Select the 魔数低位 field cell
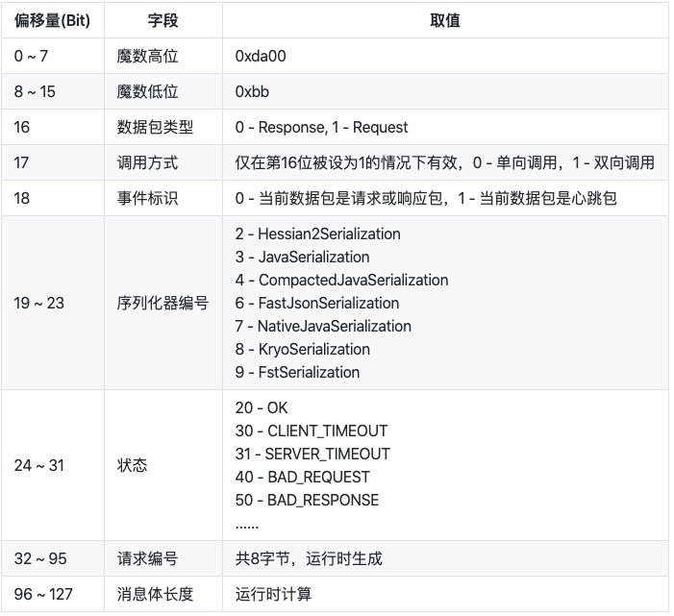This screenshot has width=674, height=616. 147,91
